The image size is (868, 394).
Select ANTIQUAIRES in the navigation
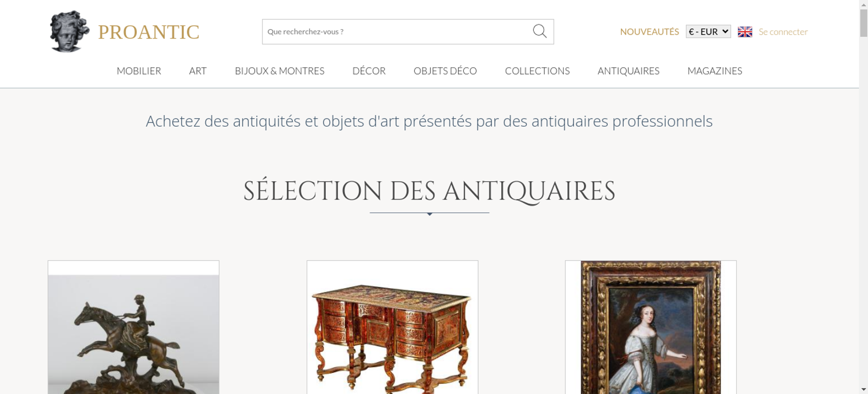pyautogui.click(x=628, y=71)
